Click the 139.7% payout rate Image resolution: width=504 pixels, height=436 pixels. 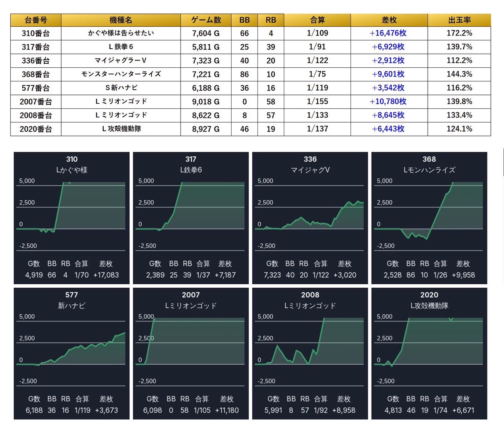click(459, 47)
